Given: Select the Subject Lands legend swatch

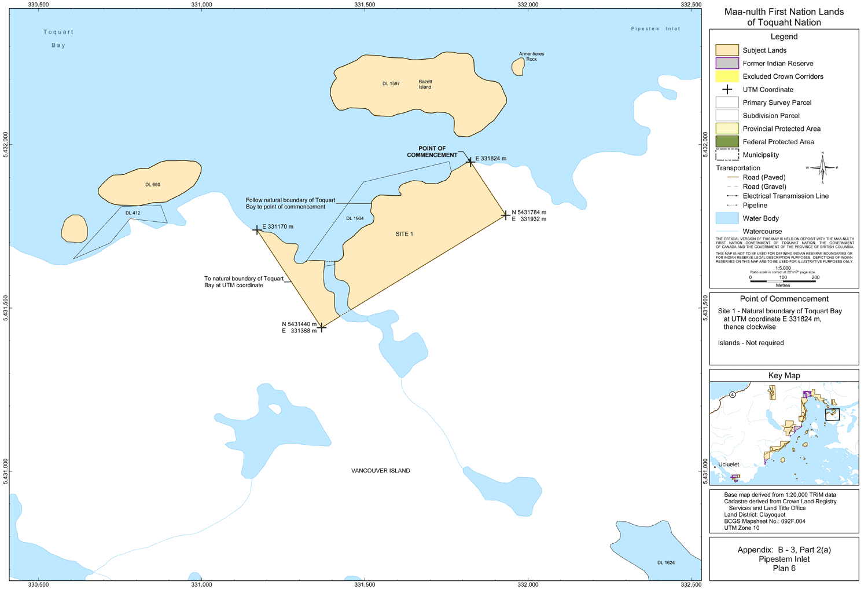Looking at the screenshot, I should 727,50.
